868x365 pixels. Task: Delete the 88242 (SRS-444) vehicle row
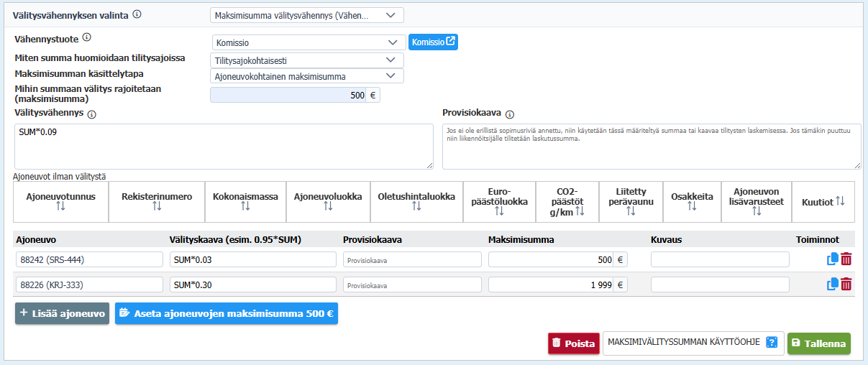846,260
